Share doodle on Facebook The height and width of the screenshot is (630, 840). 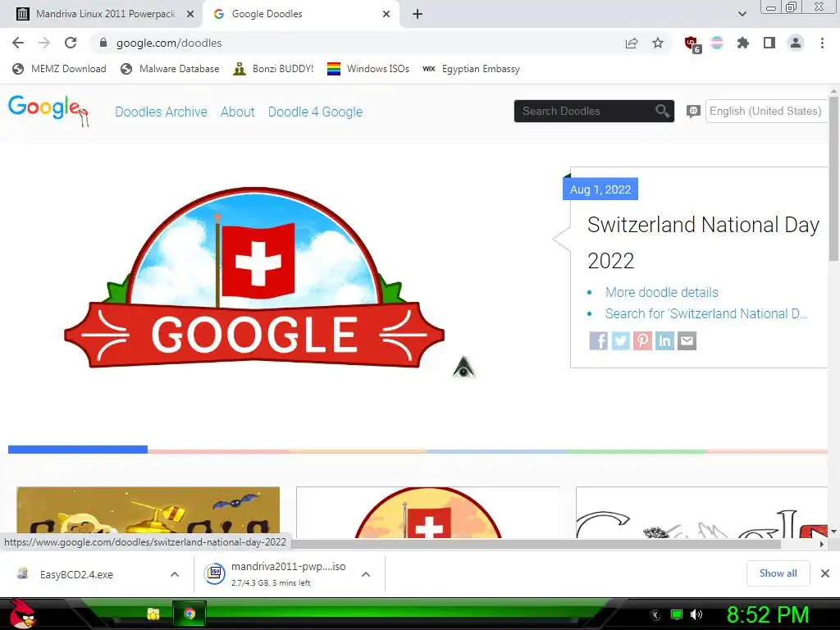pos(598,340)
